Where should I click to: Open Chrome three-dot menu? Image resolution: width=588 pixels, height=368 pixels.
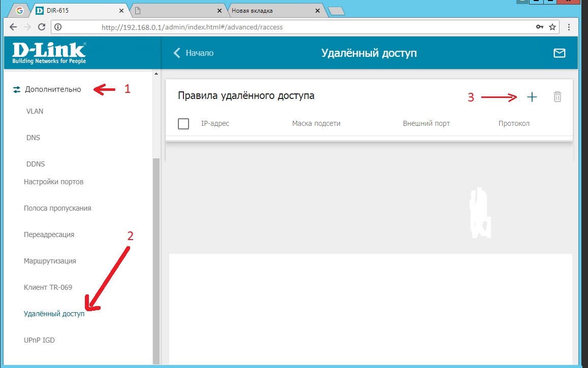point(569,27)
